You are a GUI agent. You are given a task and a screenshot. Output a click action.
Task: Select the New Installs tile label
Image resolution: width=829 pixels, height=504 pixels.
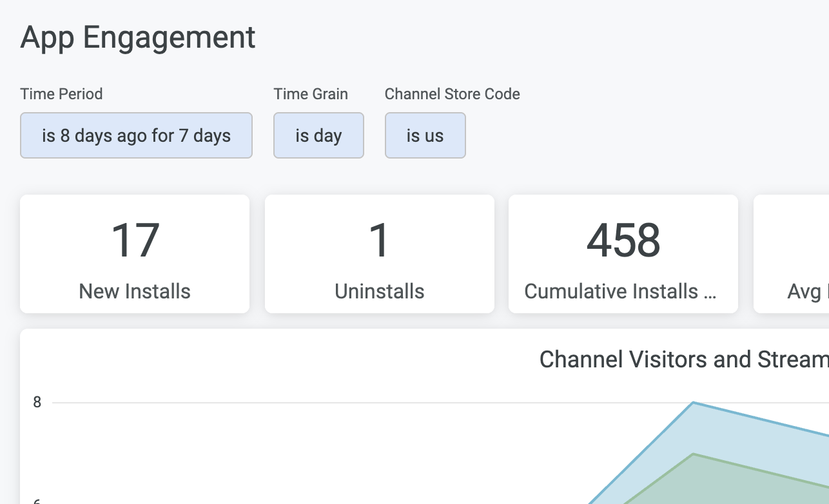point(135,291)
